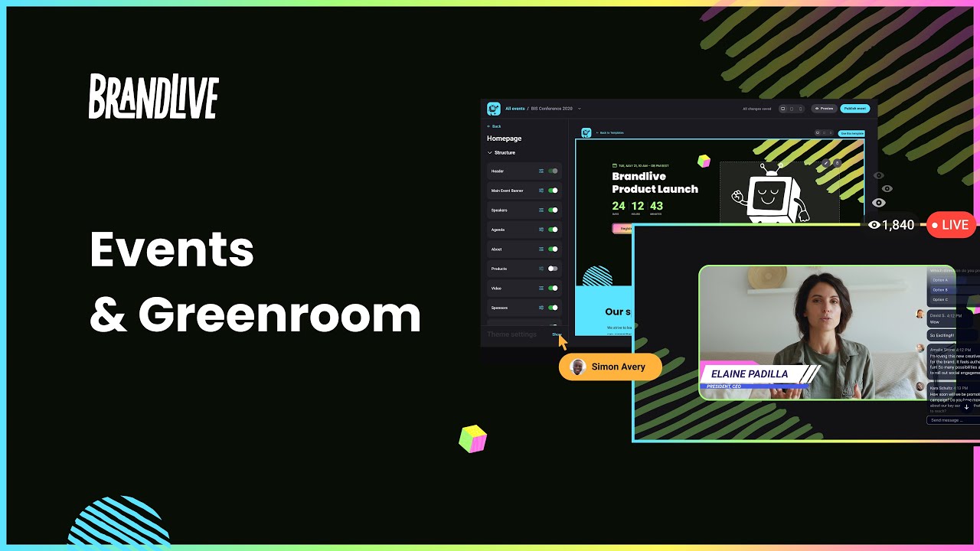Click the Publish event button

pos(854,109)
